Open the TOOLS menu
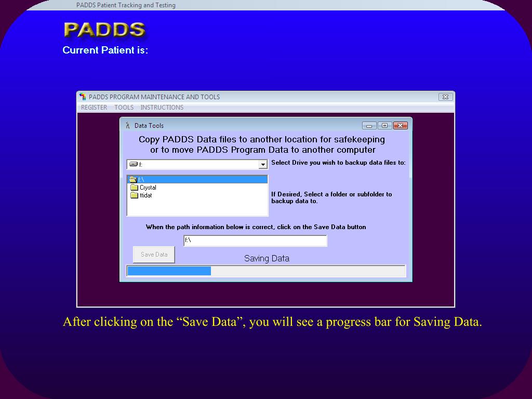The width and height of the screenshot is (532, 399). click(x=124, y=107)
